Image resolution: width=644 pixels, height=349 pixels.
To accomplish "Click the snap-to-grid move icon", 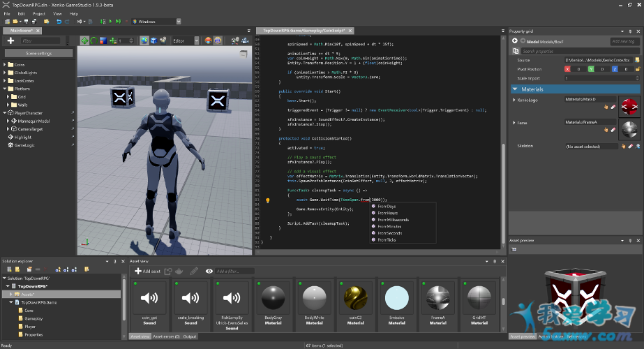I will (112, 40).
